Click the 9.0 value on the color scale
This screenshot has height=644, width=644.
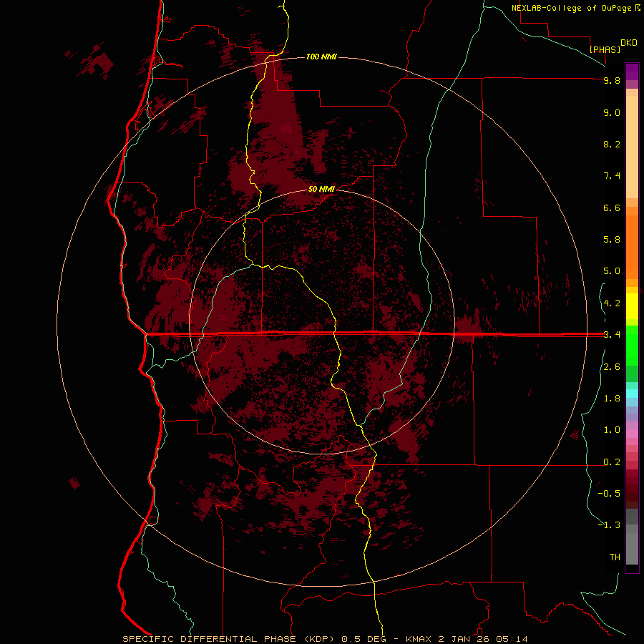[612, 112]
